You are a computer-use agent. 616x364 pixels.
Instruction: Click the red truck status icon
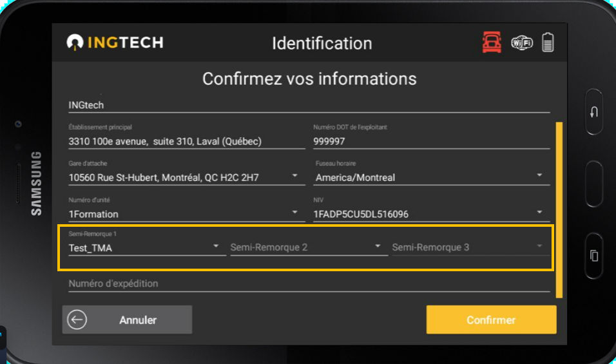492,43
